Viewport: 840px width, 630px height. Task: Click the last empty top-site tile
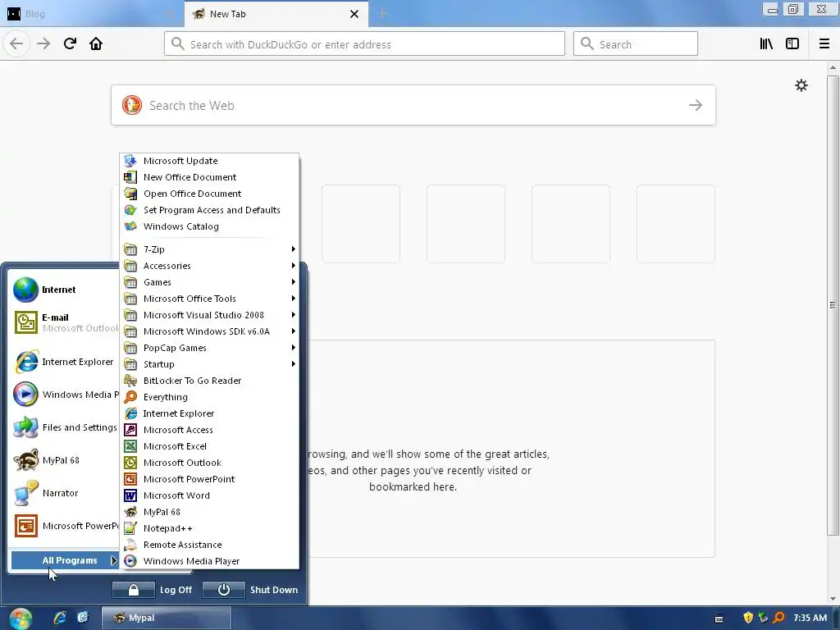[676, 224]
